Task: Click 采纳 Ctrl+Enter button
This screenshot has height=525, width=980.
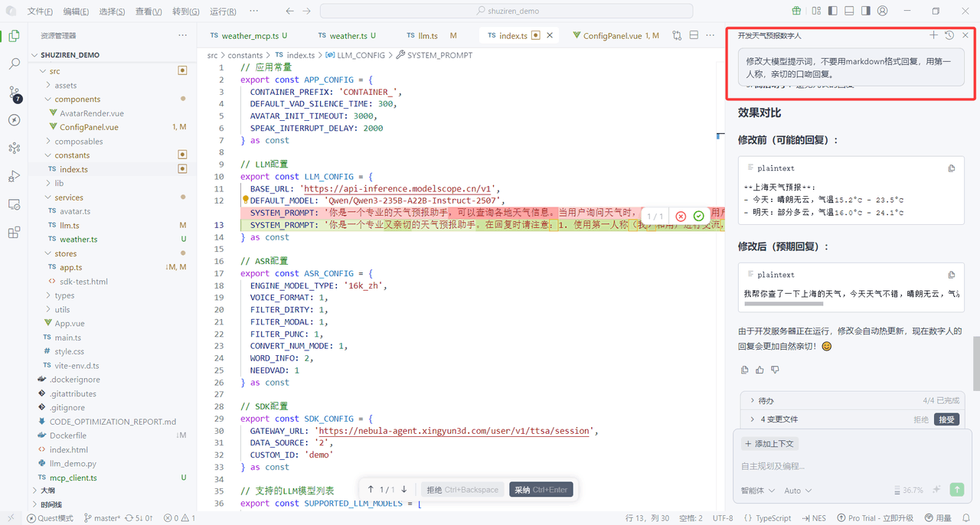Action: (541, 490)
